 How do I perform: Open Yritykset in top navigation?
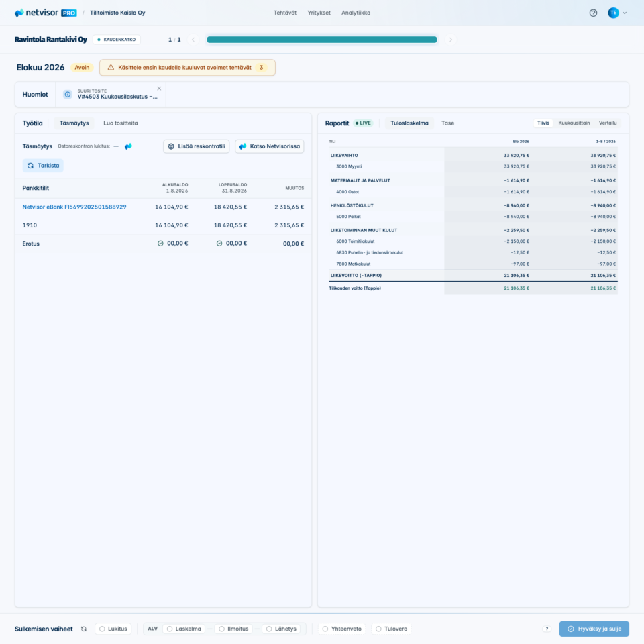coord(319,13)
